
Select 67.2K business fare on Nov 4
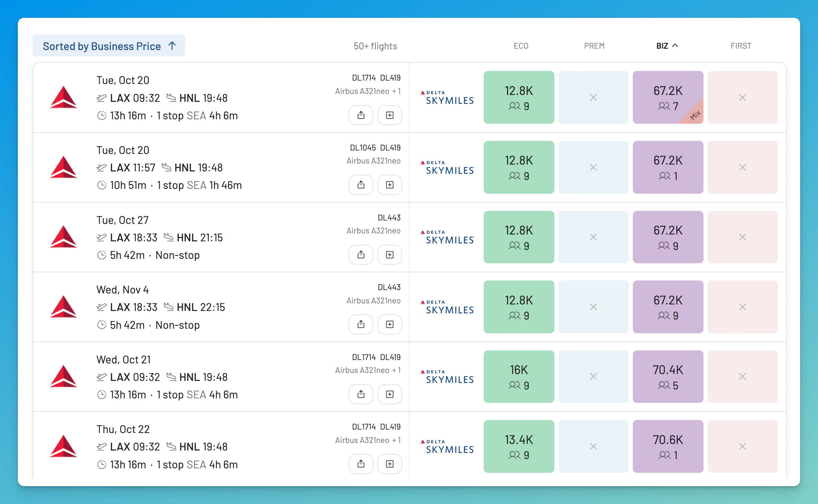[668, 307]
